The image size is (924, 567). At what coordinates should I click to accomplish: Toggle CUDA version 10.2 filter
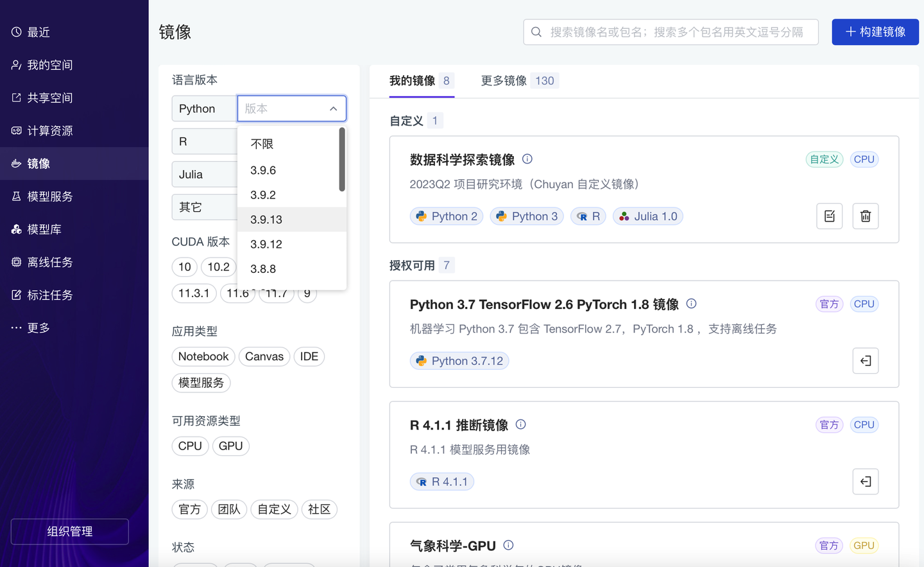click(x=218, y=267)
